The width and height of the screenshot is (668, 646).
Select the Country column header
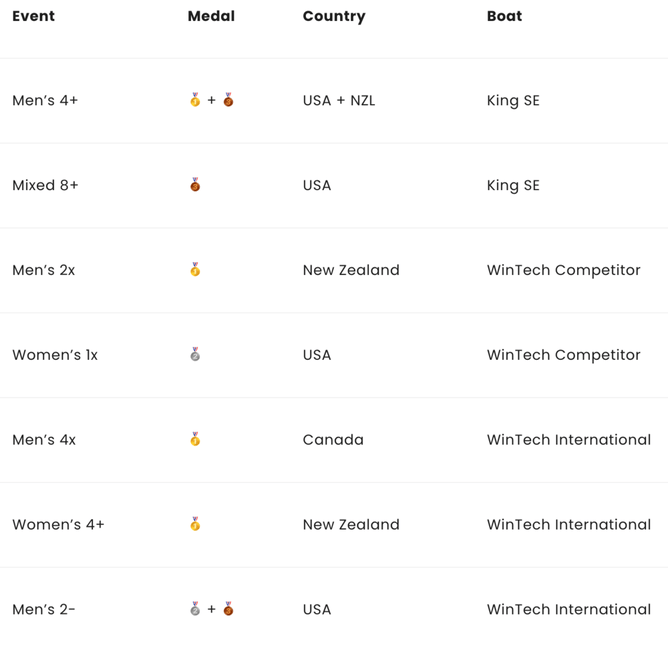pos(334,16)
